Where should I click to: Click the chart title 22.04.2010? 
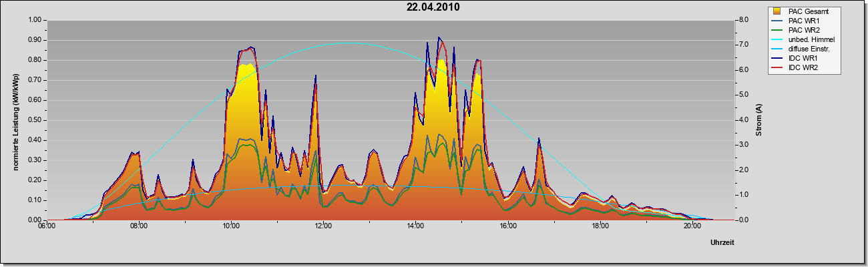(433, 7)
